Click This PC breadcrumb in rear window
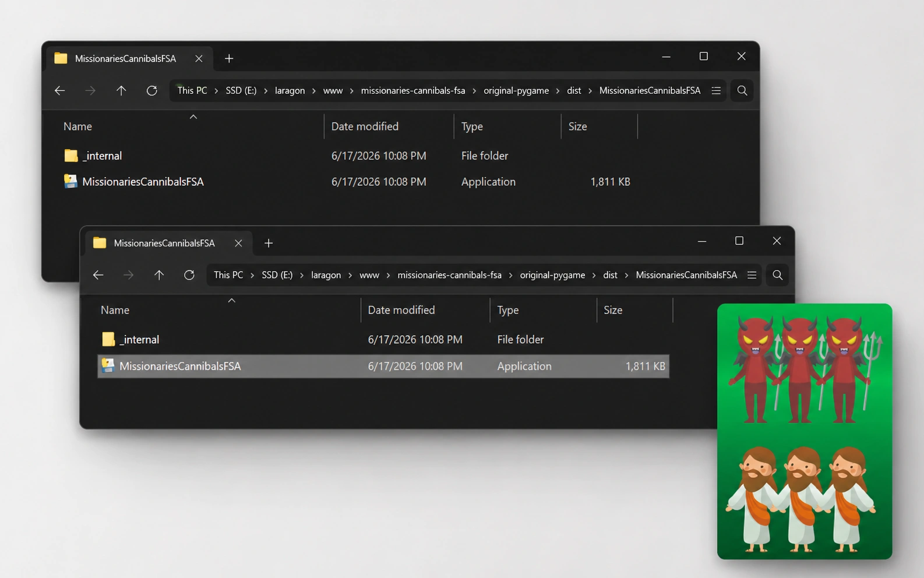This screenshot has height=578, width=924. click(x=192, y=90)
